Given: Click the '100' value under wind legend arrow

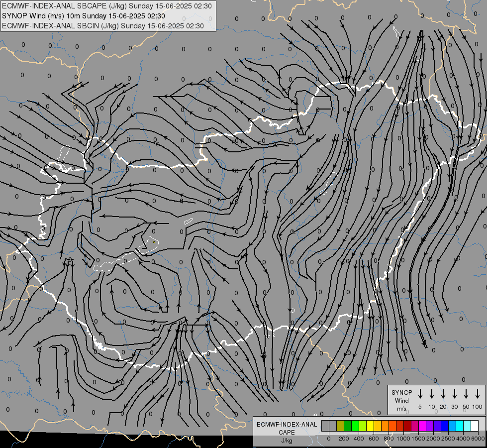Looking at the screenshot, I should (x=478, y=407).
